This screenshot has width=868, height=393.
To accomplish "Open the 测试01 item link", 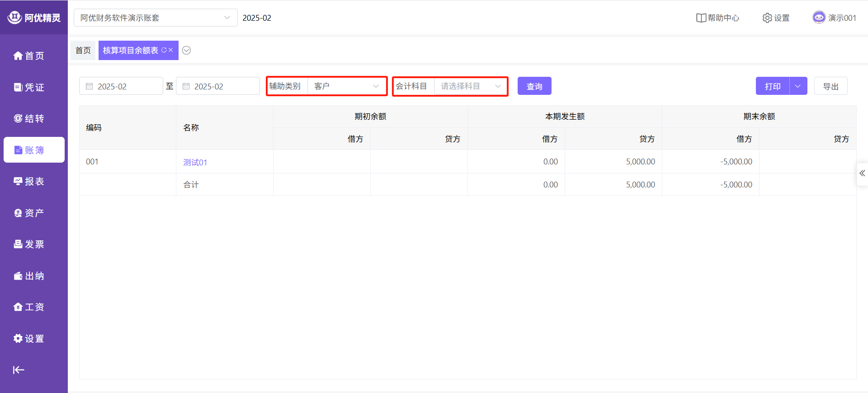I will point(195,162).
